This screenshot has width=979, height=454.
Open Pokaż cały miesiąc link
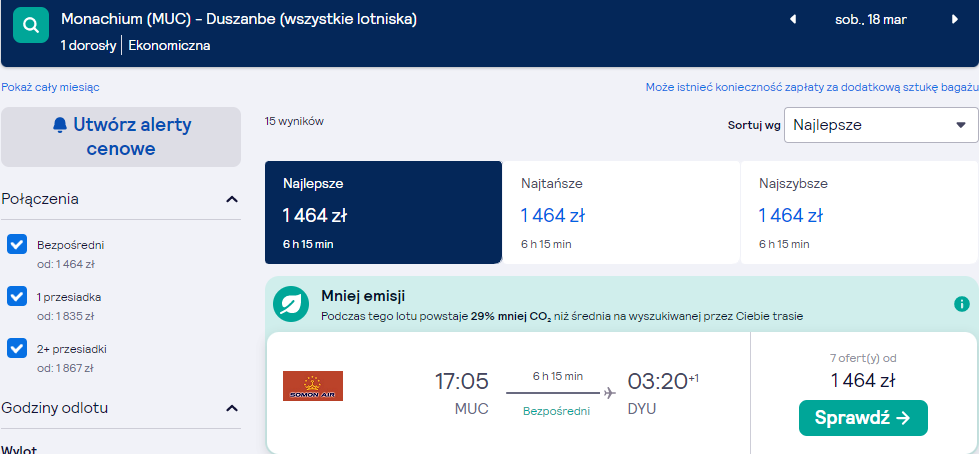(51, 87)
